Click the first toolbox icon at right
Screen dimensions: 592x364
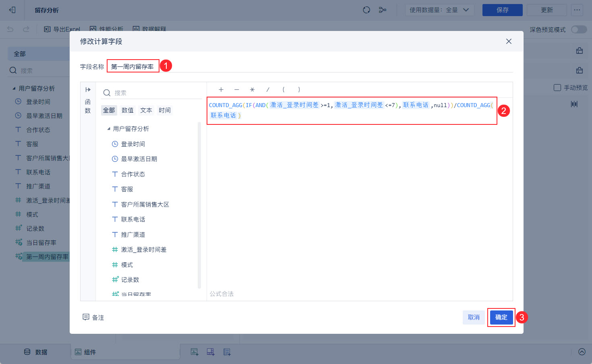[x=580, y=51]
